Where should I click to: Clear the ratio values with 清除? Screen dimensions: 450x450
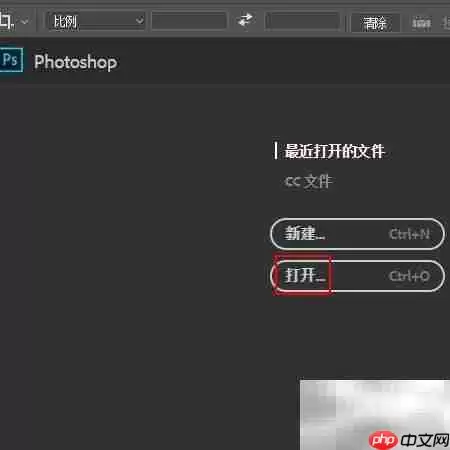point(375,23)
